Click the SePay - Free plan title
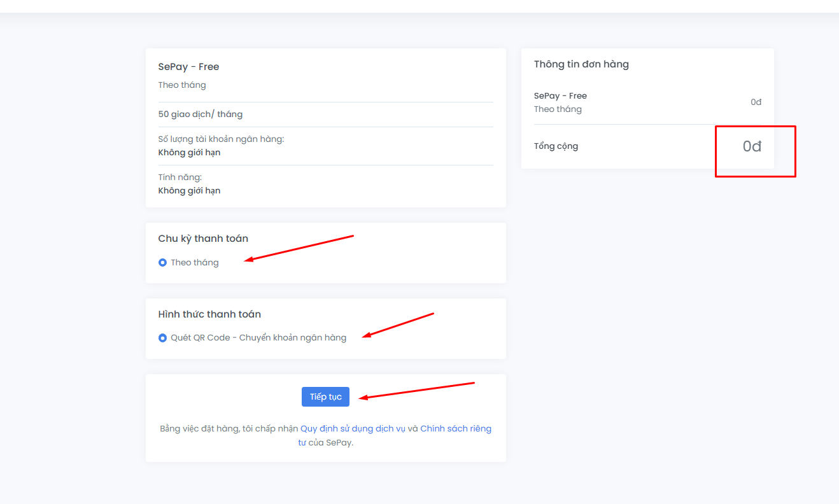This screenshot has height=504, width=839. (188, 67)
